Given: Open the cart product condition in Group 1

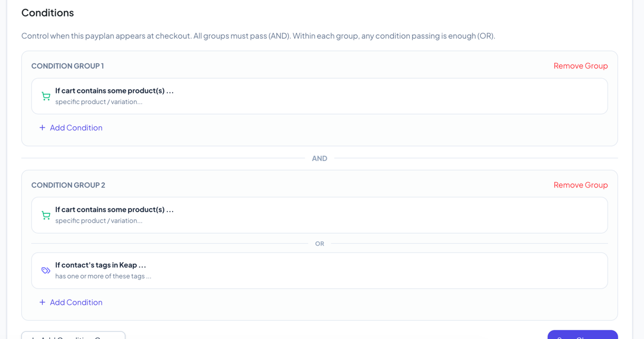Looking at the screenshot, I should click(x=319, y=96).
